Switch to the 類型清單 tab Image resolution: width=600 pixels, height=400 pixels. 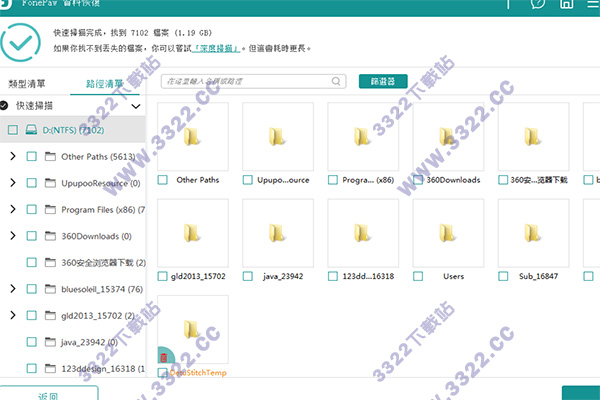click(x=27, y=83)
